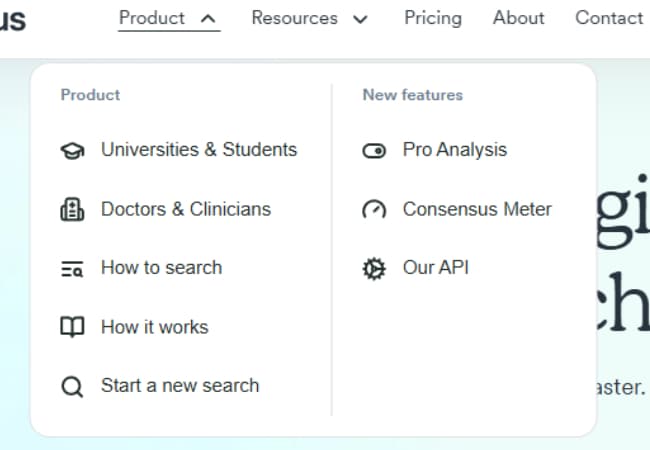650x450 pixels.
Task: Open the How to search guide
Action: [162, 268]
